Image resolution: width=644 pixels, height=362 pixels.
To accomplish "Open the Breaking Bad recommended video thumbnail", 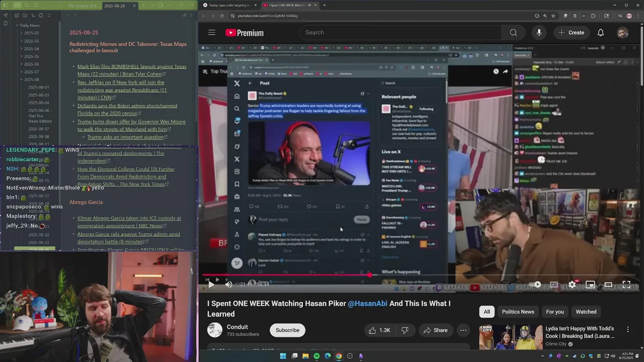I will click(x=510, y=337).
